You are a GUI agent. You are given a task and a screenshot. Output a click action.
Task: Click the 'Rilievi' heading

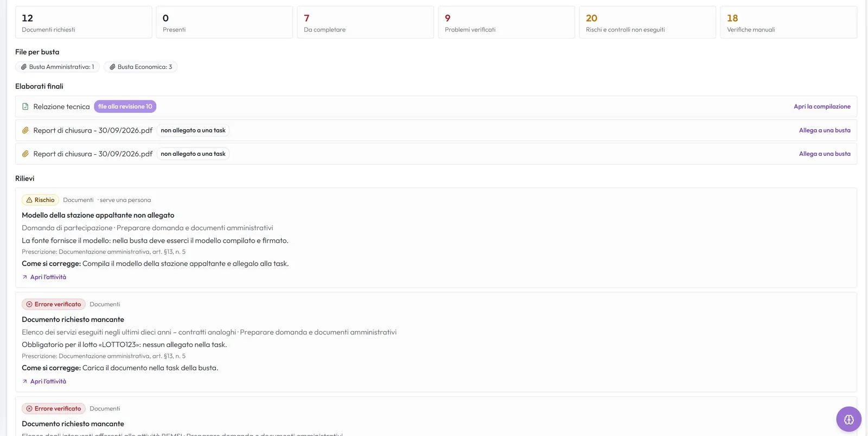coord(25,178)
